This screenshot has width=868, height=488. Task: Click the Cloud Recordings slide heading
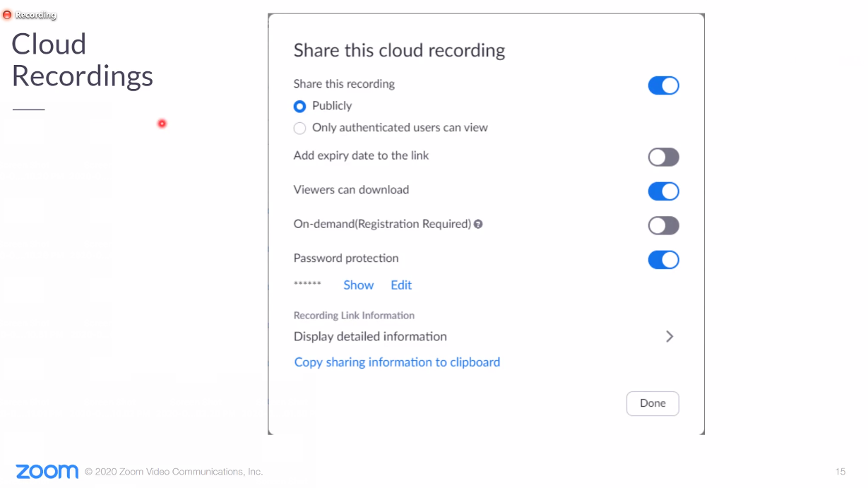(82, 61)
